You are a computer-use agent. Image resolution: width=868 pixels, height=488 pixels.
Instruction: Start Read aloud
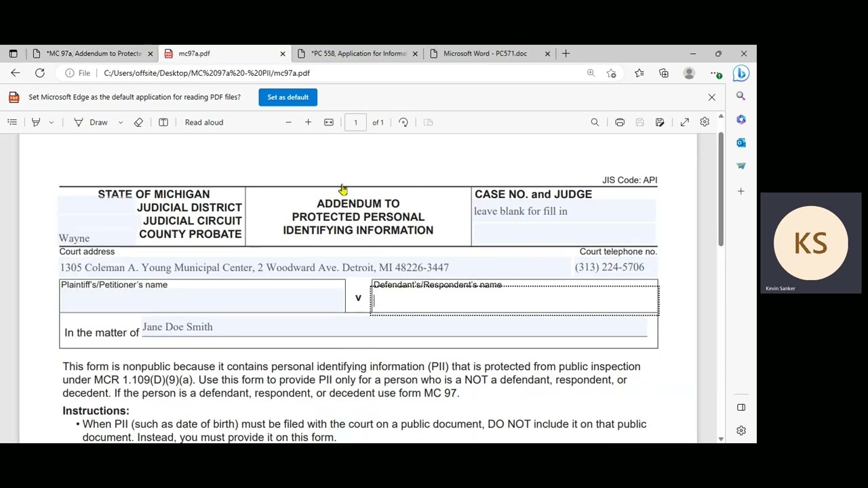click(x=204, y=123)
